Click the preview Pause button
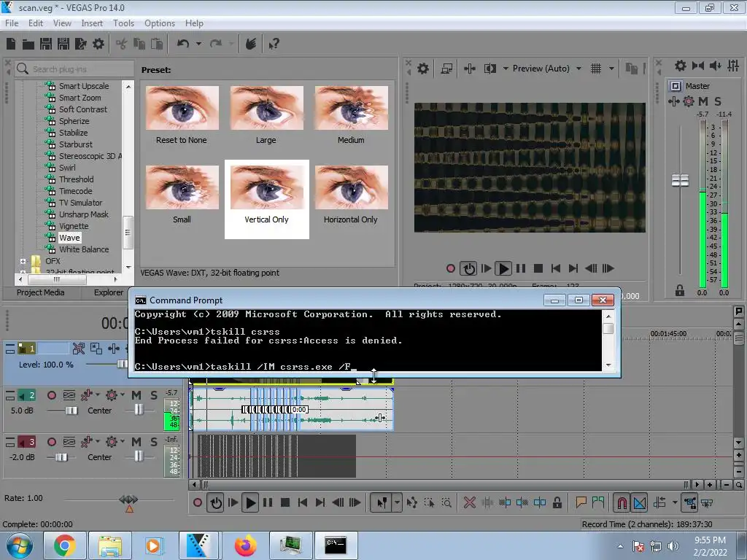The image size is (747, 560). [521, 268]
